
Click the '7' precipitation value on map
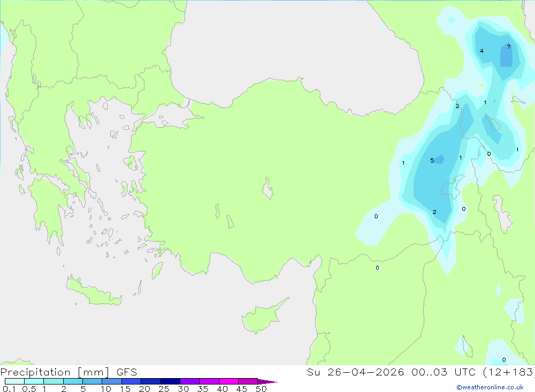tap(508, 47)
